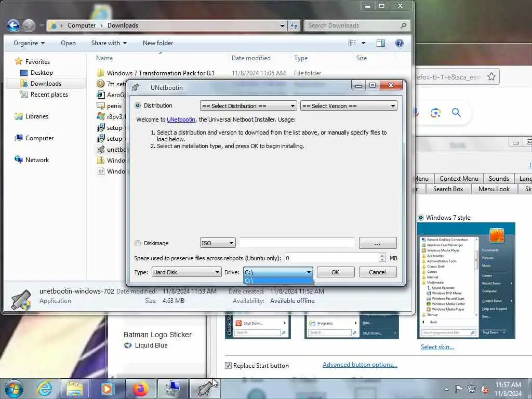Image resolution: width=532 pixels, height=399 pixels.
Task: Select the Diskimage radio button
Action: click(x=138, y=243)
